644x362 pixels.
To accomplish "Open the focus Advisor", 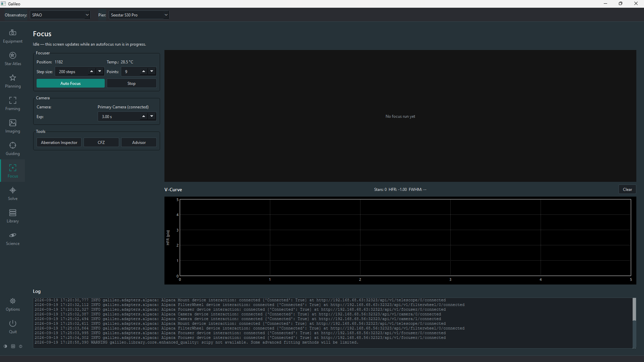I will (x=139, y=142).
